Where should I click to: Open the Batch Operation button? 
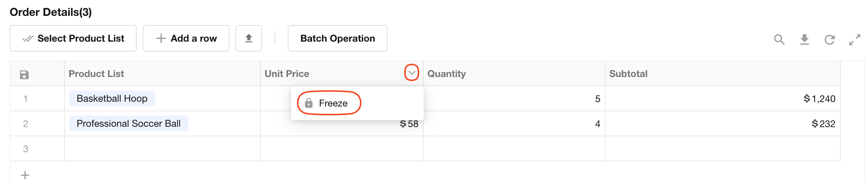[337, 38]
